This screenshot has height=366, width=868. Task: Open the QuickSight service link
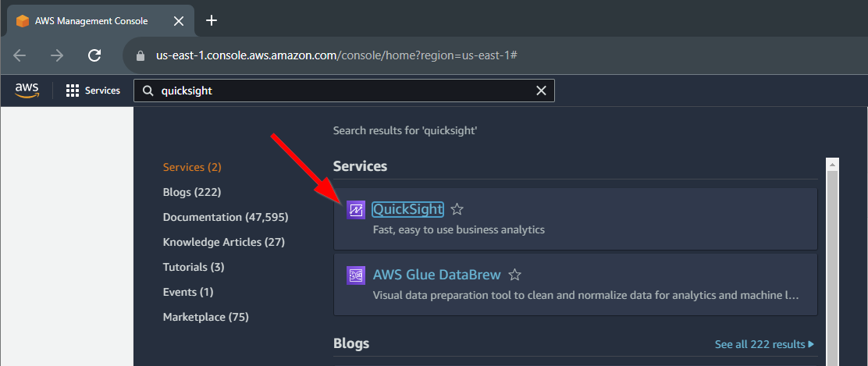pos(408,209)
